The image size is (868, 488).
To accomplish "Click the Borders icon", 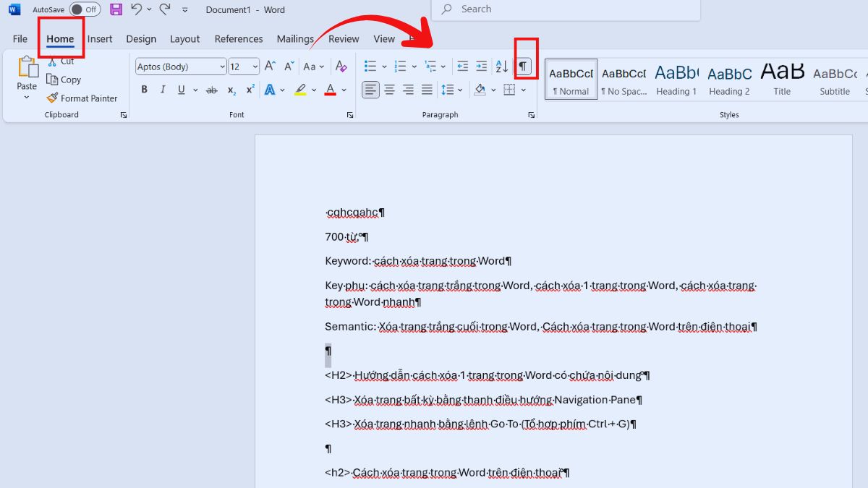I will (509, 90).
